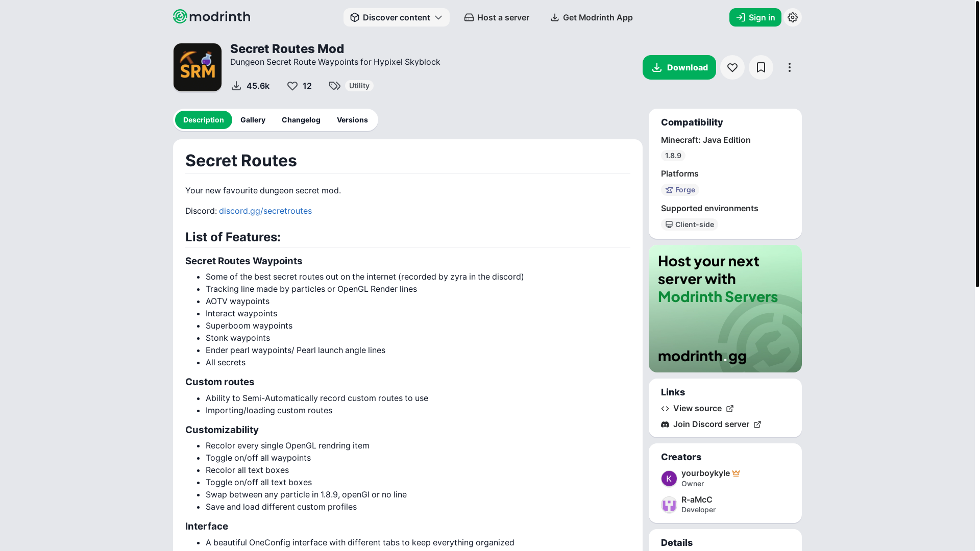Click the Host a server drive icon
Image resolution: width=980 pixels, height=551 pixels.
(469, 17)
